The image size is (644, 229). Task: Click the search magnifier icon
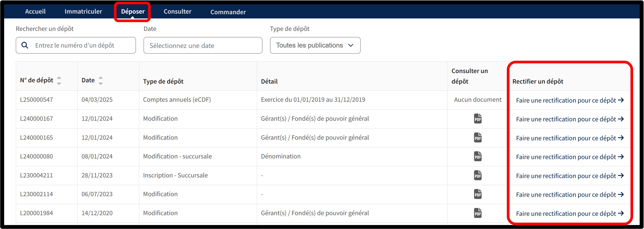pos(25,45)
